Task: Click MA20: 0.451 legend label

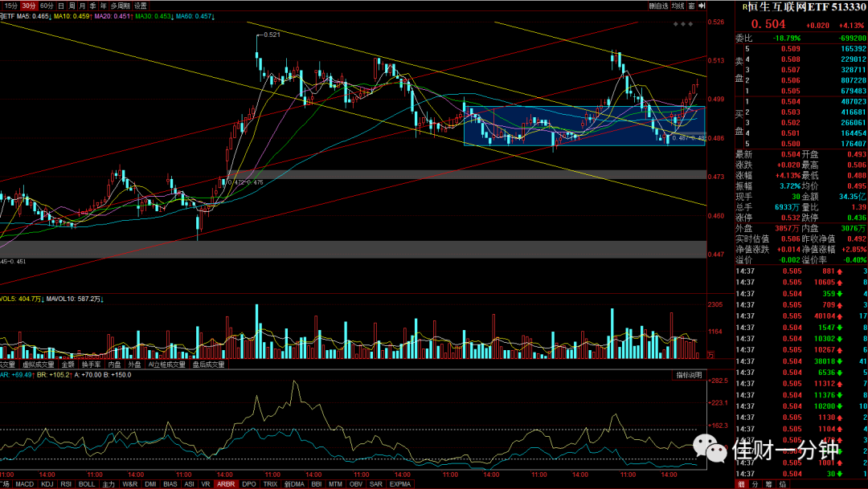Action: [x=113, y=17]
